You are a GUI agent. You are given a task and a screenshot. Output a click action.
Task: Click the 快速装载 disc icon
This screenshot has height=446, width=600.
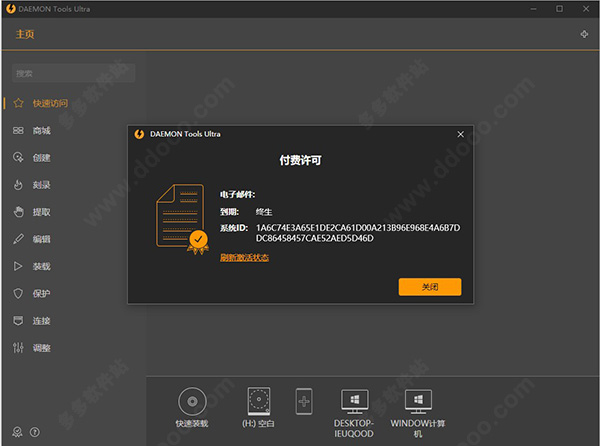(x=192, y=401)
